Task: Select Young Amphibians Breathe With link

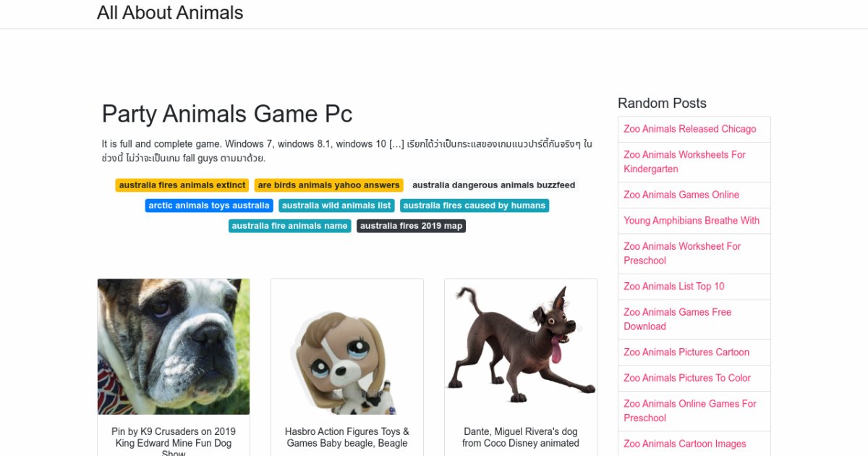Action: [692, 220]
